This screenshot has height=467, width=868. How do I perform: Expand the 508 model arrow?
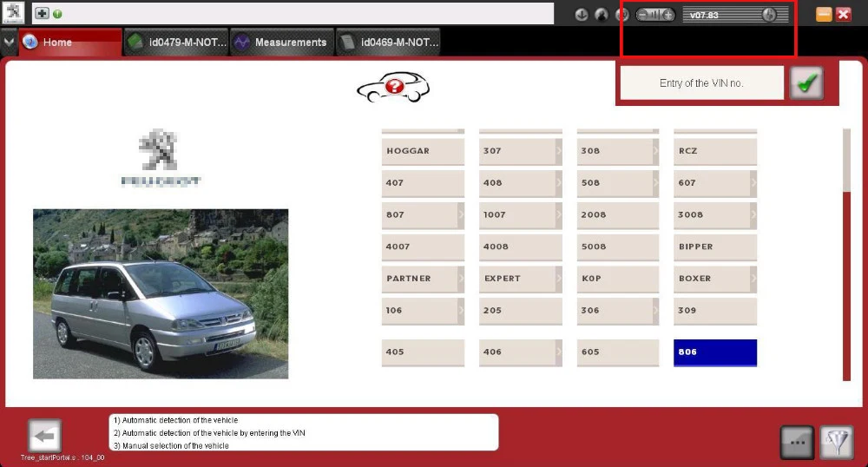point(656,183)
